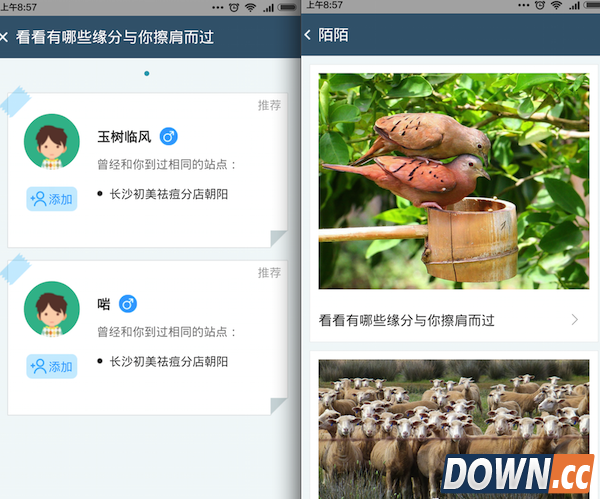Tap the alarm clock icon in right status bar

[540, 5]
